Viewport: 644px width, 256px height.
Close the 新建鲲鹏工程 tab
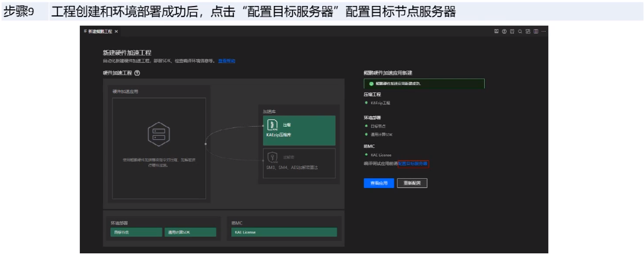[116, 31]
